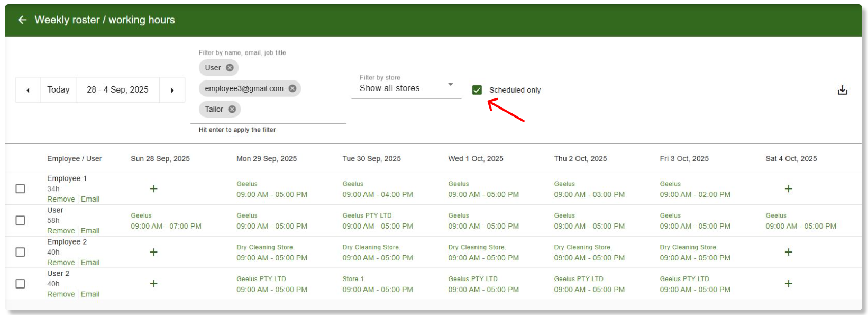Uncheck the Scheduled only checkbox
The width and height of the screenshot is (868, 315).
(477, 90)
